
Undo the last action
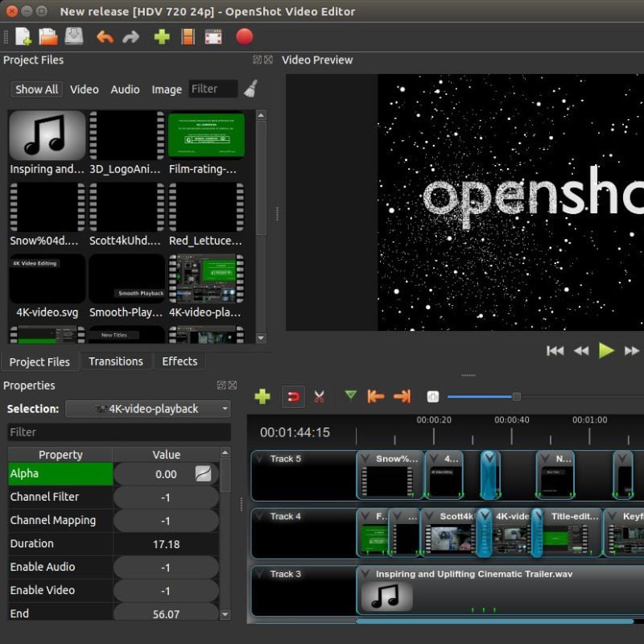105,37
